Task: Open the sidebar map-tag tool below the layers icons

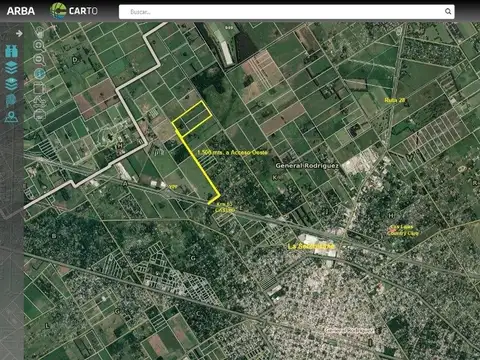Action: coord(11,100)
